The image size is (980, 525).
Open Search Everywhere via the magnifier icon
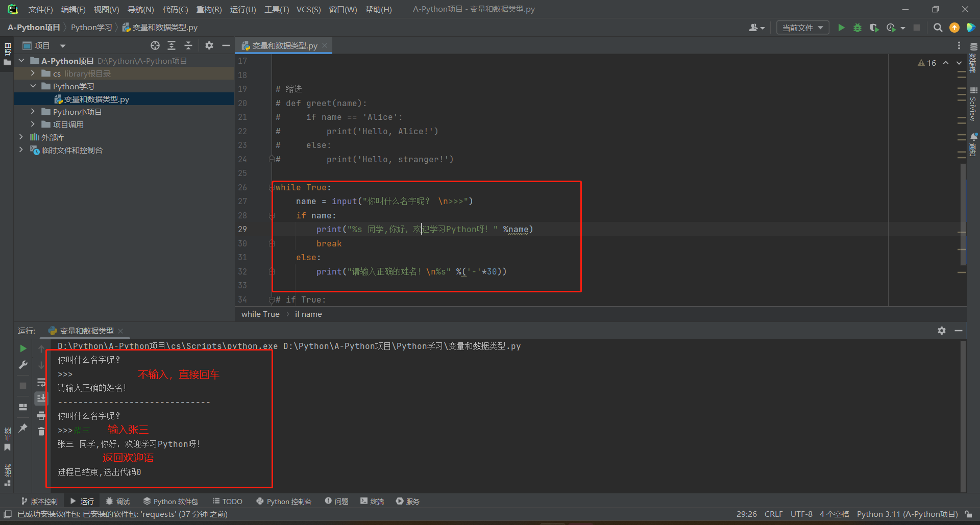pos(938,28)
